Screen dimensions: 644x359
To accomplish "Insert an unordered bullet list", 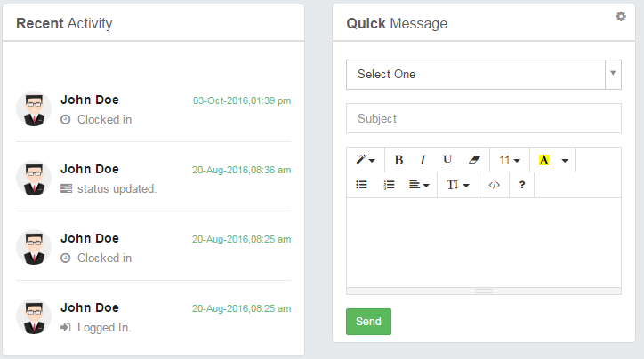I will coord(361,185).
